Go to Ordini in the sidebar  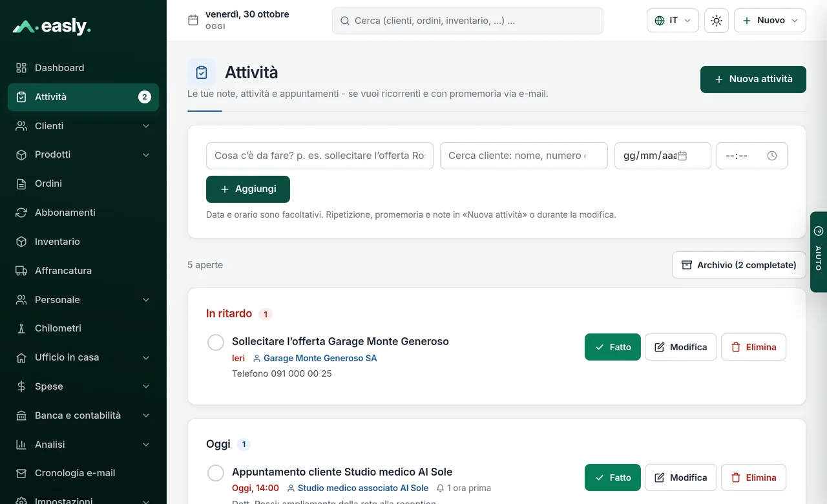click(83, 184)
